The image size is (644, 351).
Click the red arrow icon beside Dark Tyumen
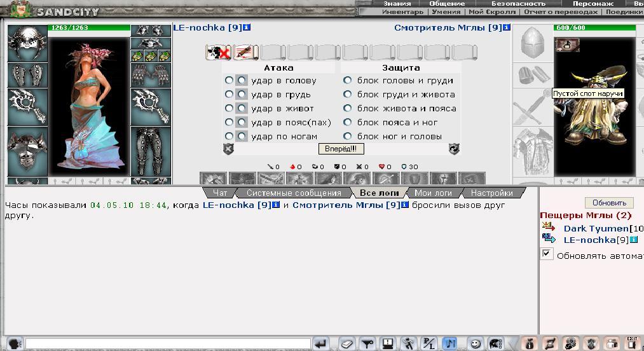548,226
